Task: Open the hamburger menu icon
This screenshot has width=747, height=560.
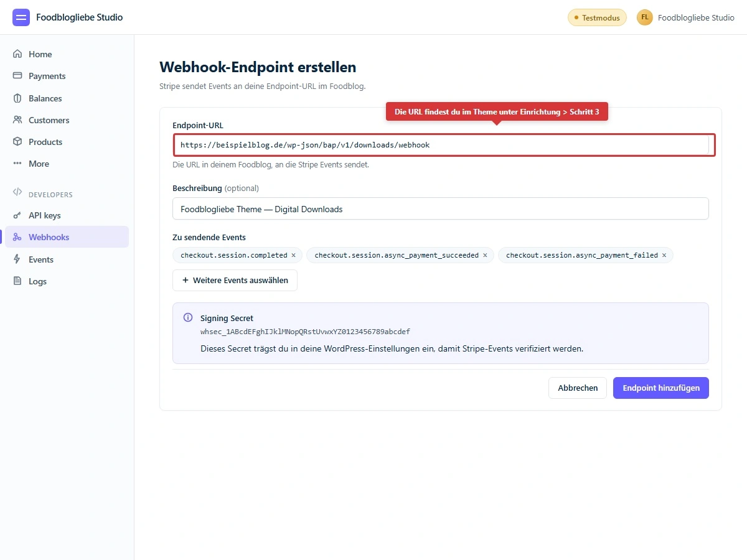Action: (x=21, y=17)
